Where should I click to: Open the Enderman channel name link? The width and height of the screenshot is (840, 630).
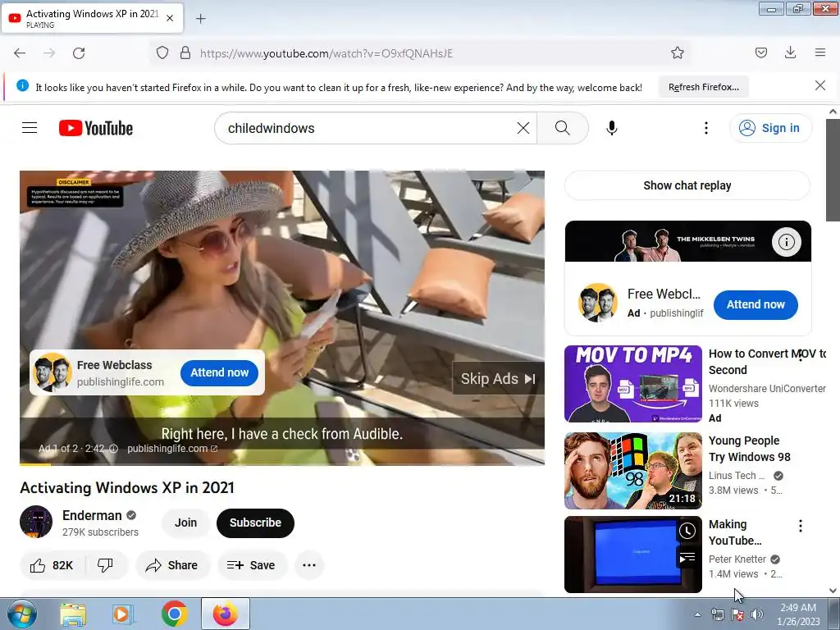(x=92, y=515)
